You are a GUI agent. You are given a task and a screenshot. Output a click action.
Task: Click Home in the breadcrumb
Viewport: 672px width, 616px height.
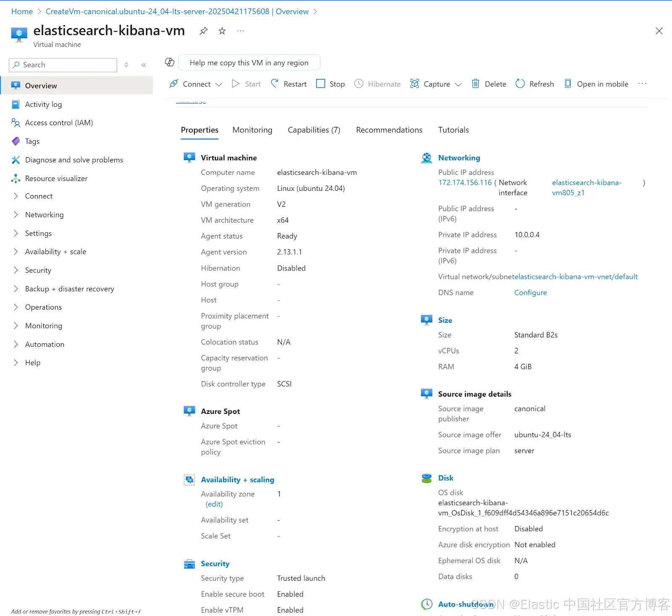coord(22,11)
